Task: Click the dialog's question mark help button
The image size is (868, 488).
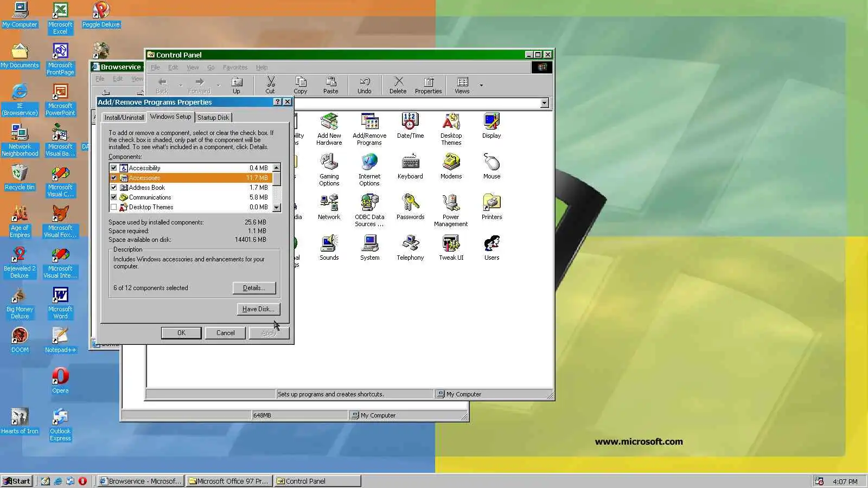Action: [278, 102]
